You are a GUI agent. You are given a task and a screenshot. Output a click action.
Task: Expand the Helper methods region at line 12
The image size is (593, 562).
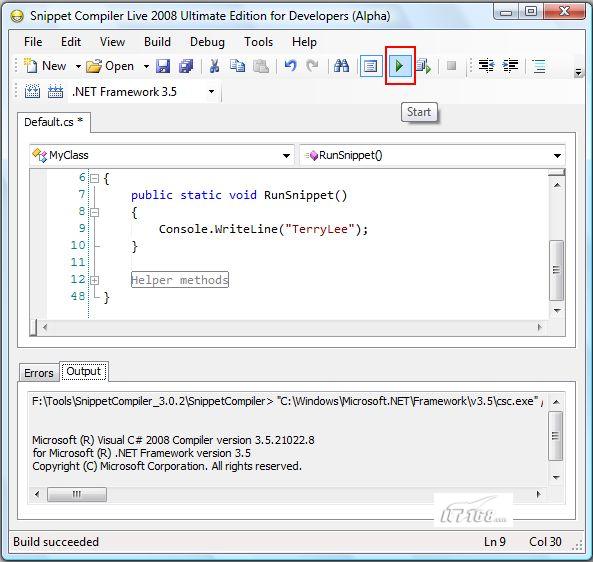pyautogui.click(x=95, y=280)
